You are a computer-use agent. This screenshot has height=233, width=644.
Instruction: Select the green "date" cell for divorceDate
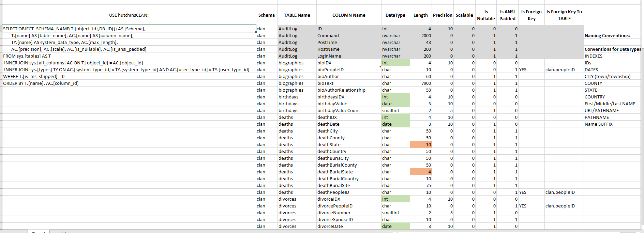tap(395, 227)
